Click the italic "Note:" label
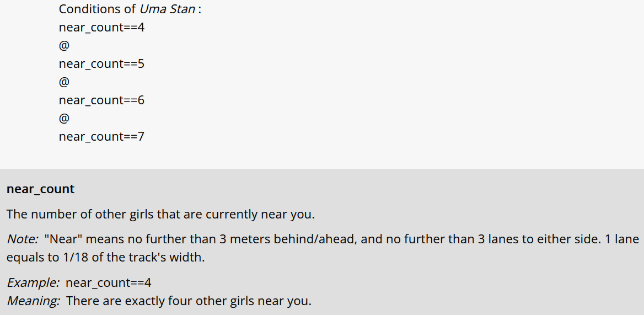The width and height of the screenshot is (644, 315). pyautogui.click(x=23, y=239)
